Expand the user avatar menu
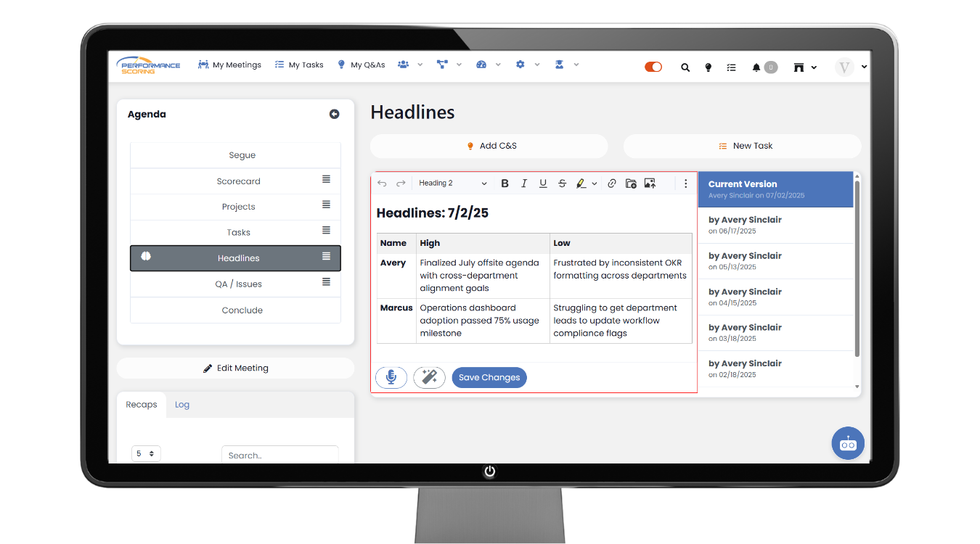Screen dimensions: 980x544 pos(864,67)
